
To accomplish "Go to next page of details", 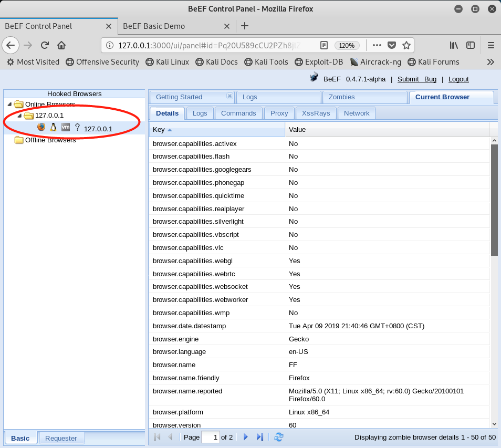I will tap(245, 437).
